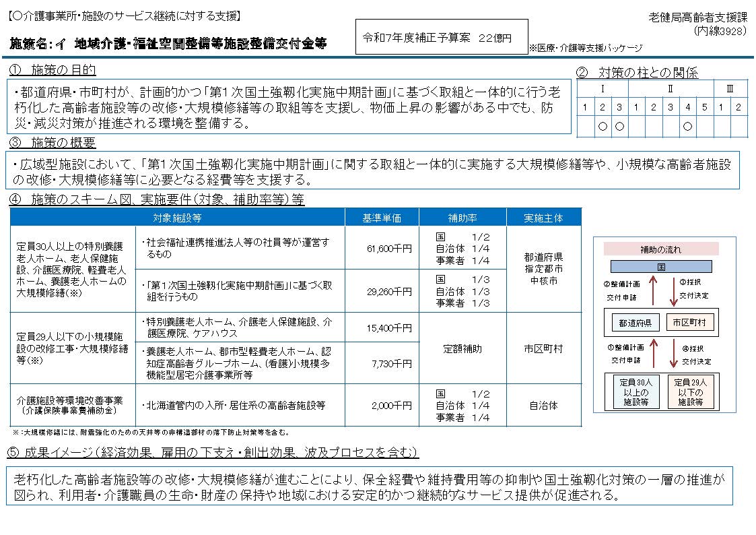The image size is (756, 535).
Task: Click the blue 国 box in flow diagram
Action: (x=661, y=267)
